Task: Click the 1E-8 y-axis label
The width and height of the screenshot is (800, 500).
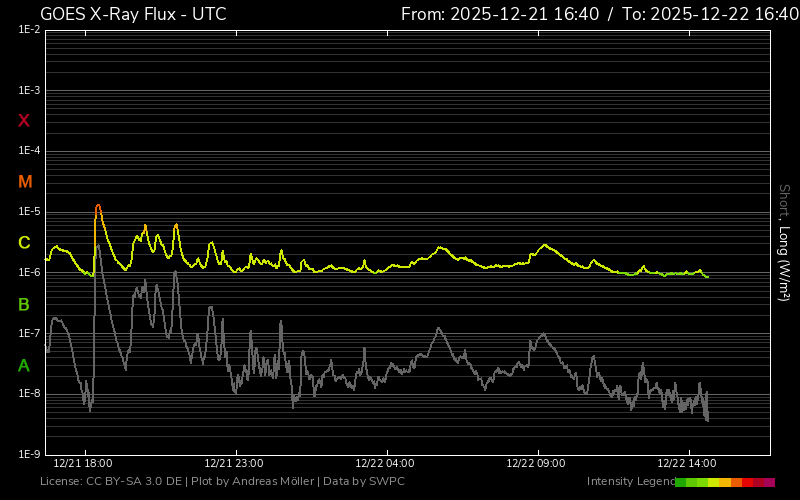Action: [x=29, y=394]
